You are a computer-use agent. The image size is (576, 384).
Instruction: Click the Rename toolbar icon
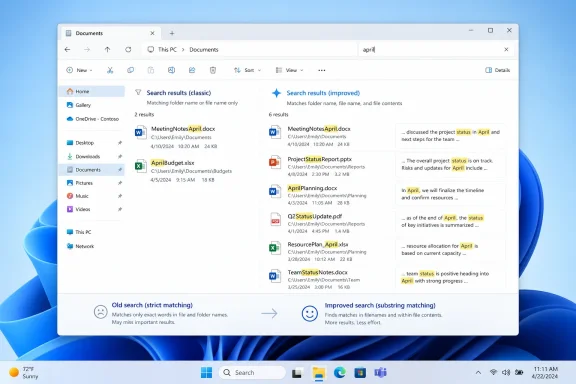171,70
